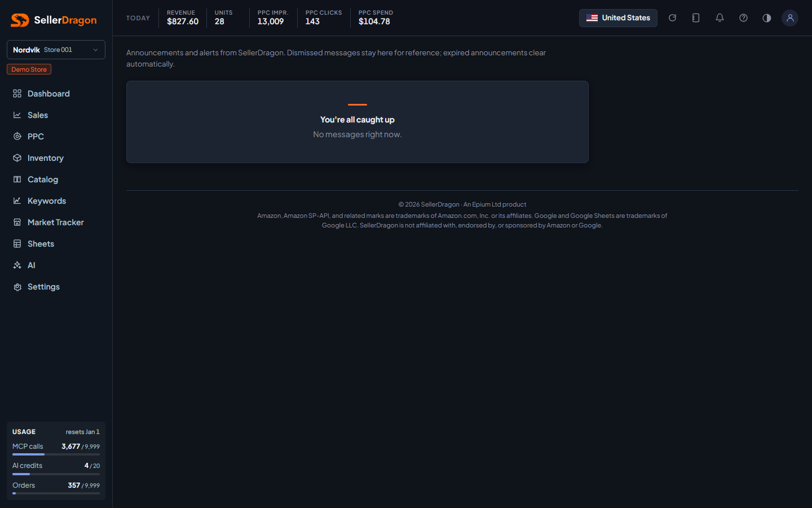Click the SellerDragon logo
812x508 pixels.
click(x=54, y=20)
